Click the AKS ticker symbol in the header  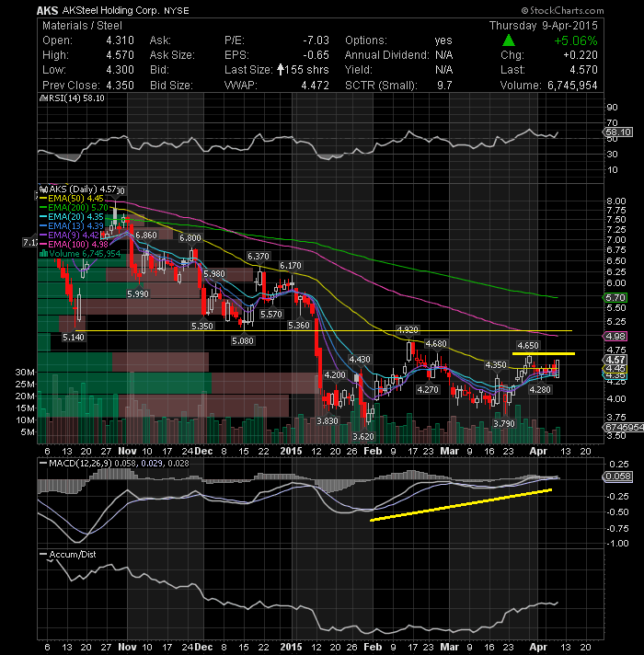[x=47, y=10]
